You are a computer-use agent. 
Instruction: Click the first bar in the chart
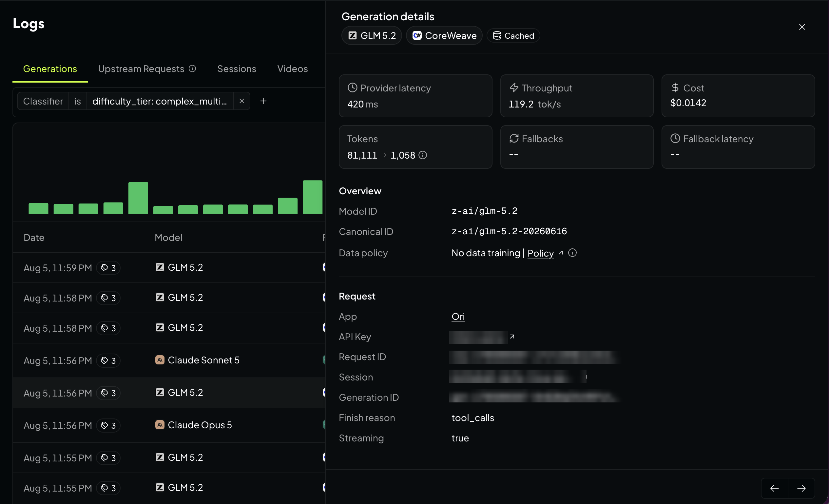click(x=38, y=208)
